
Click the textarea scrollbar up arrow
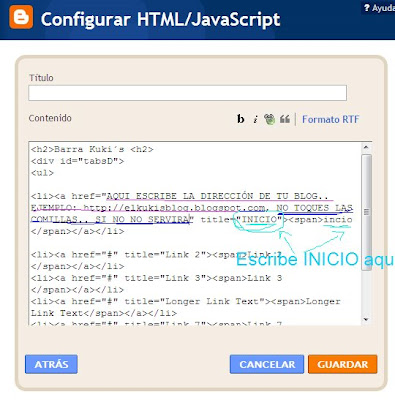[x=366, y=147]
